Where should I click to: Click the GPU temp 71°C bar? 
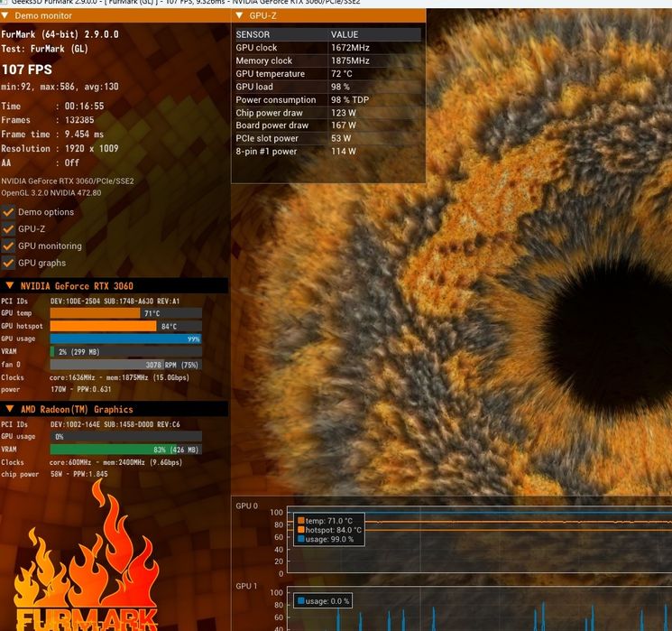coord(126,313)
